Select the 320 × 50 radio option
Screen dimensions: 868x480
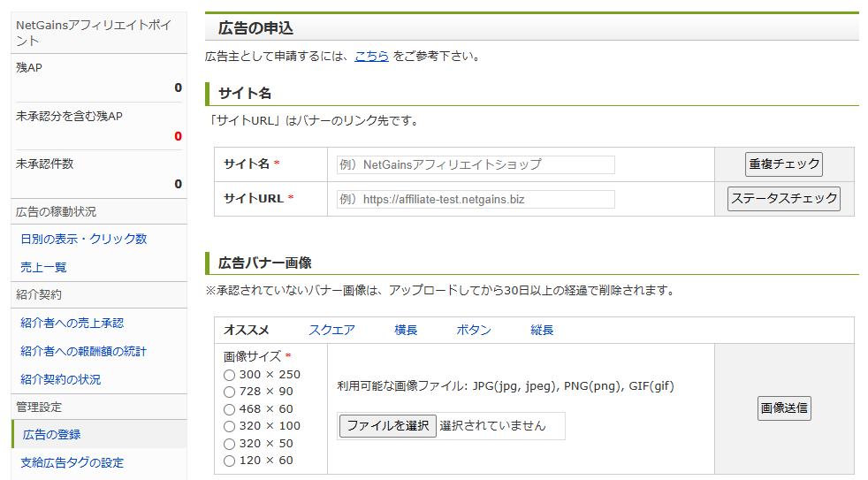click(x=230, y=444)
